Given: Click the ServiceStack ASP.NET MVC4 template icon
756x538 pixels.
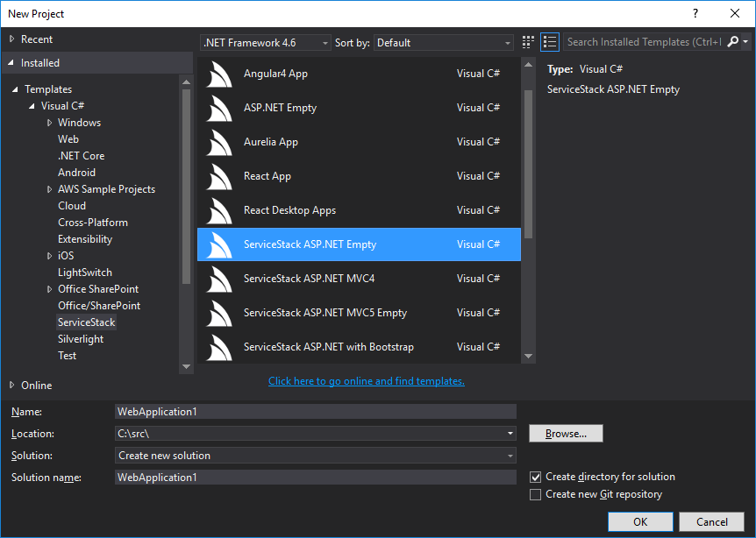Looking at the screenshot, I should [x=219, y=280].
